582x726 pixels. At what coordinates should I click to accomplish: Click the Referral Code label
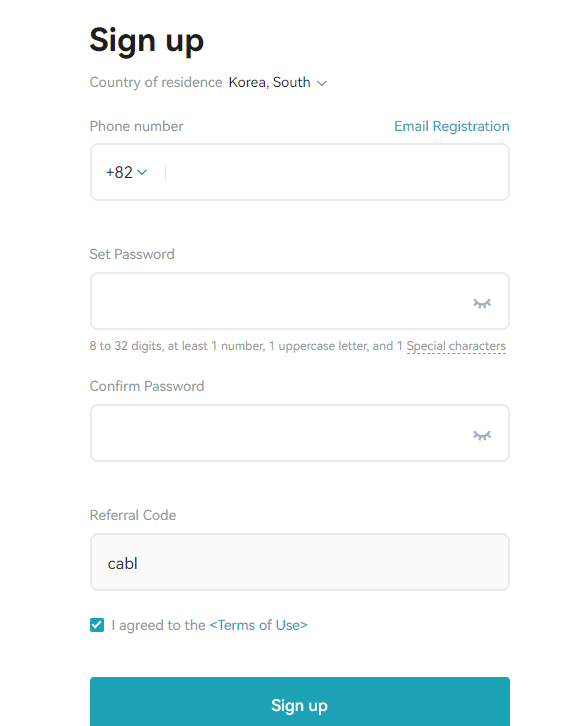coord(133,515)
